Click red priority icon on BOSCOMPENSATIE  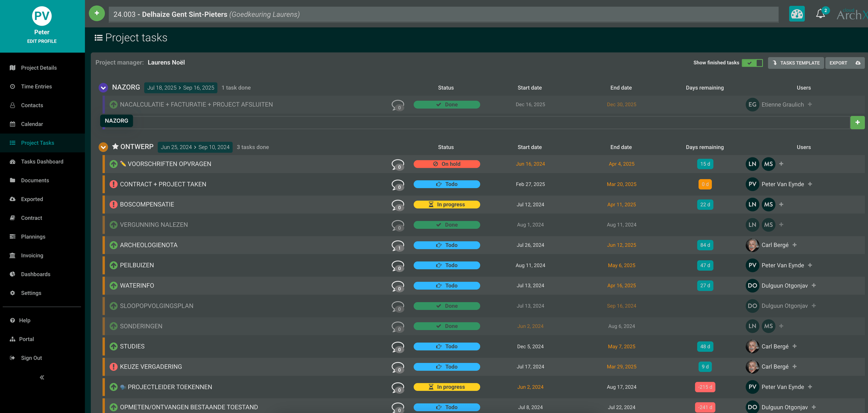pos(114,204)
